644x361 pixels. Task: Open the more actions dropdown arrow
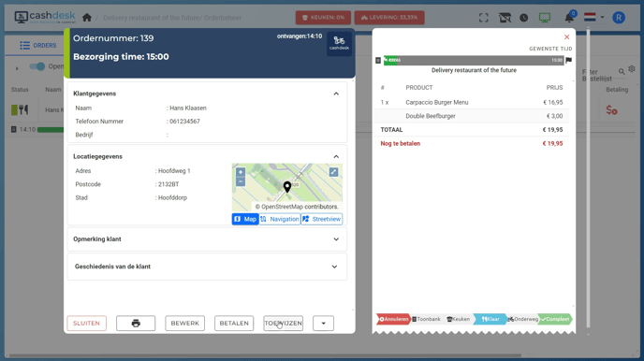click(323, 324)
